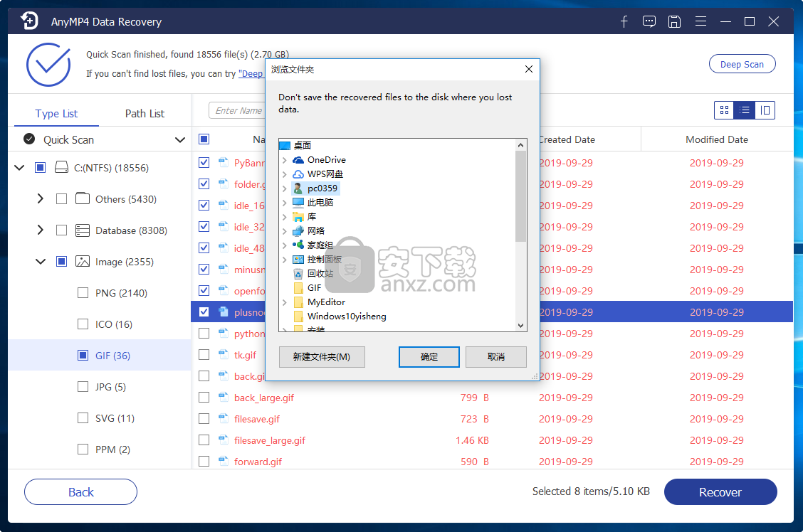
Task: Open the hamburger menu in title bar
Action: [x=700, y=21]
